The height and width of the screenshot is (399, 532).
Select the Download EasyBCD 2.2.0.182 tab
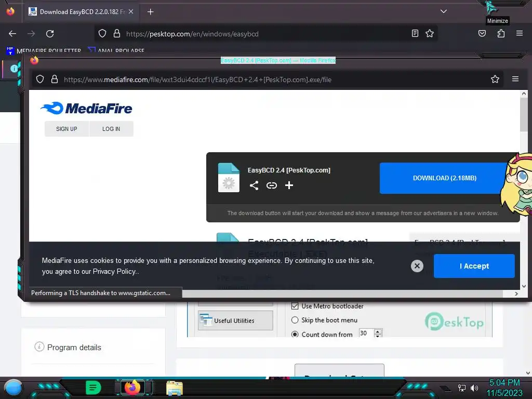click(82, 11)
